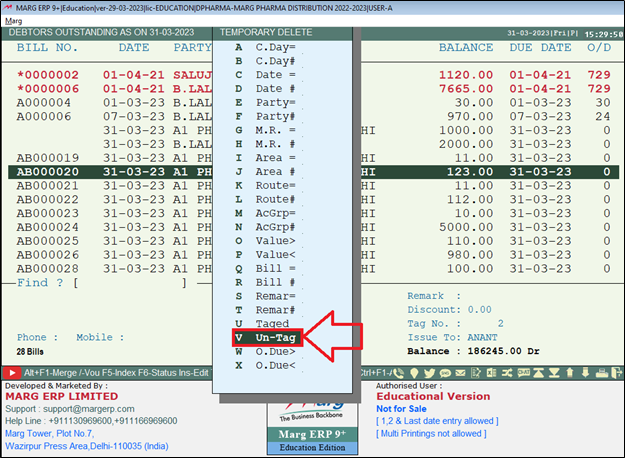Select option H M.R. #
This screenshot has width=625, height=458.
coord(265,144)
